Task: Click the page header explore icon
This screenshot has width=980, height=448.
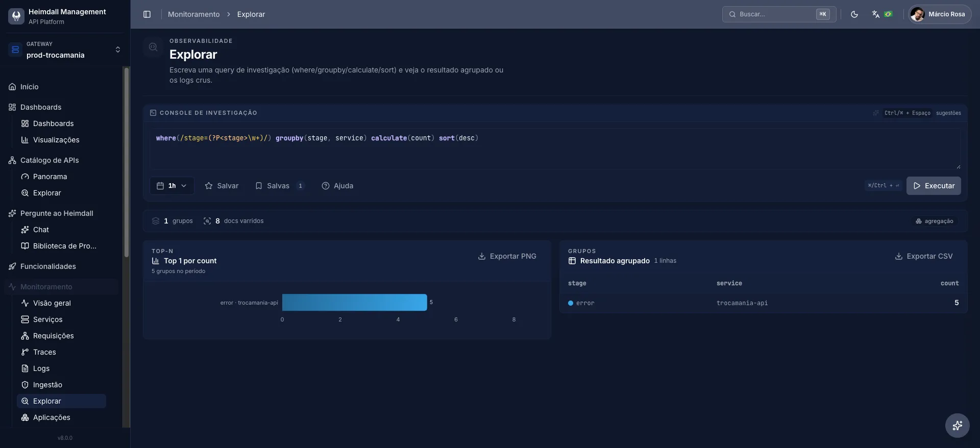Action: (153, 47)
